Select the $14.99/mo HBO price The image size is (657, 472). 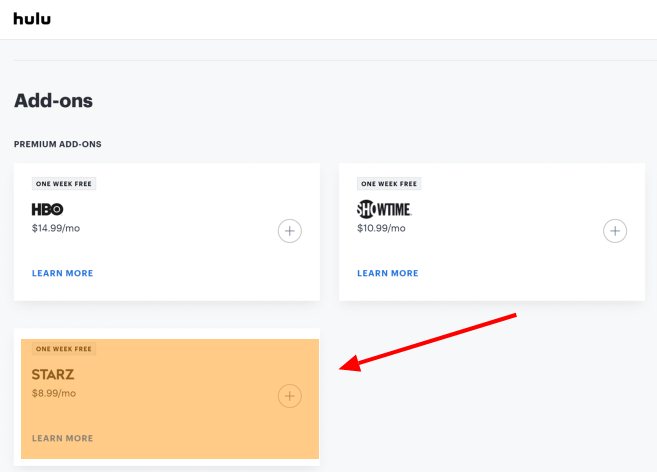point(56,228)
